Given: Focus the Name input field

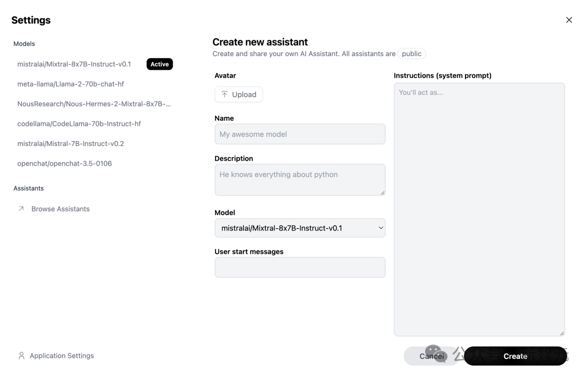Looking at the screenshot, I should click(300, 134).
